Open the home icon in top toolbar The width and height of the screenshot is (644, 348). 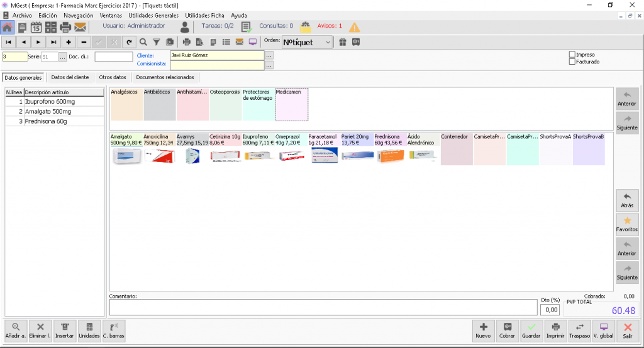coord(8,28)
